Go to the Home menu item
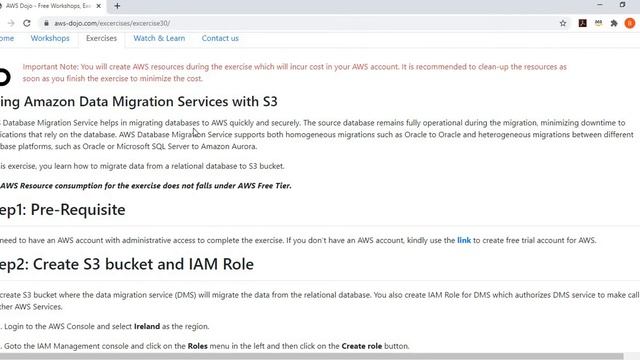Viewport: 640px width, 360px height. point(7,38)
